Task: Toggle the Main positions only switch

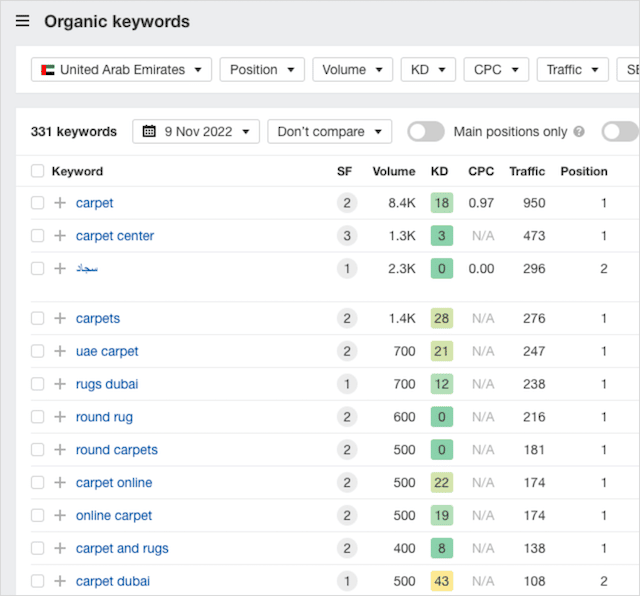Action: [426, 132]
